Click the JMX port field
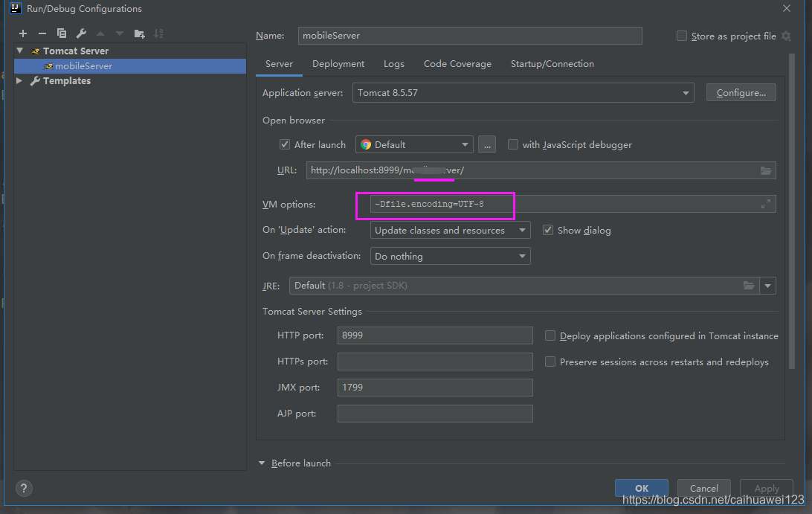The height and width of the screenshot is (514, 812). tap(435, 387)
